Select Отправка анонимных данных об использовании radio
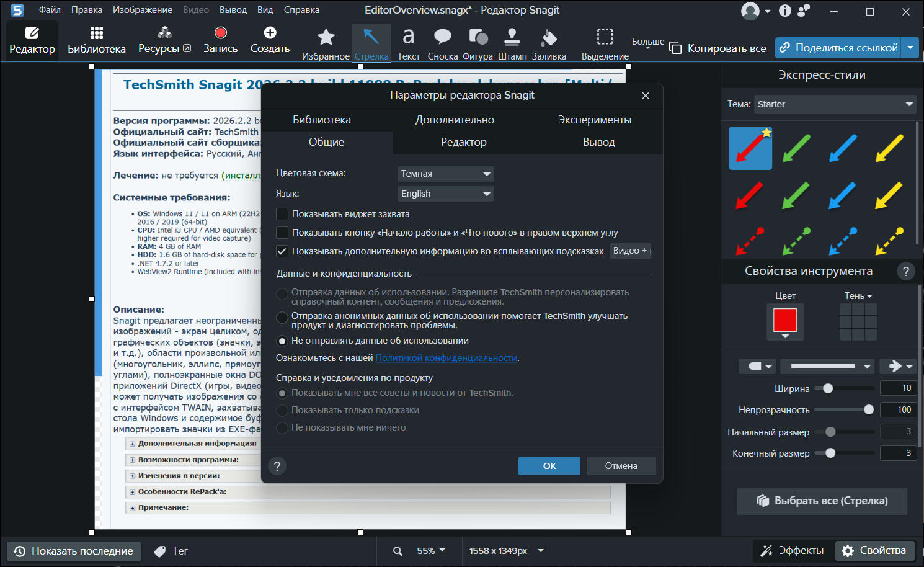The height and width of the screenshot is (567, 924). (x=282, y=318)
